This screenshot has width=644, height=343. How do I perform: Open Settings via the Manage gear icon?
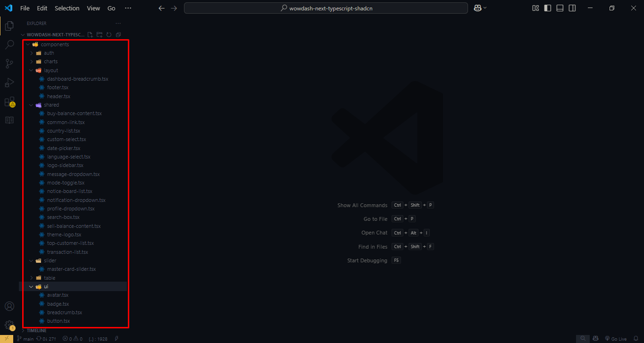point(9,325)
